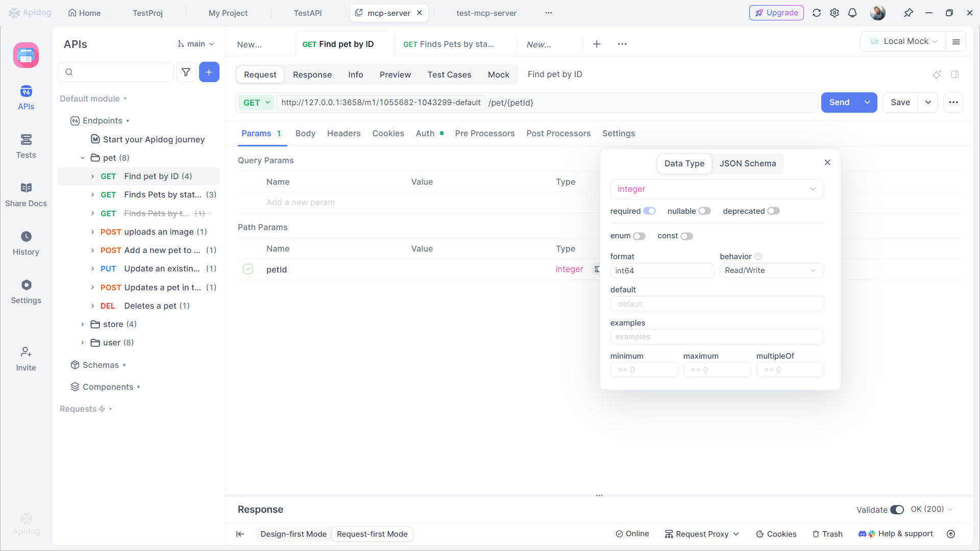Click the Send button

(839, 103)
